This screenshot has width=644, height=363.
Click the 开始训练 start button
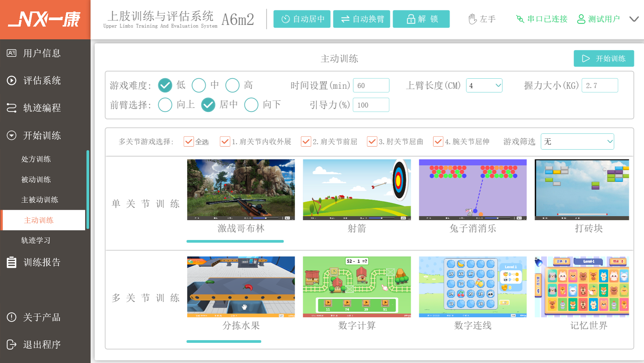604,58
